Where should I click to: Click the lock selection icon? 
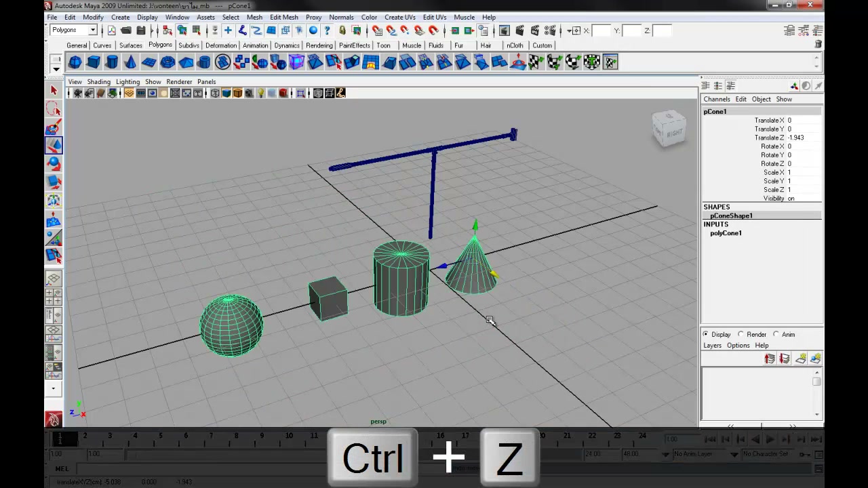(342, 30)
